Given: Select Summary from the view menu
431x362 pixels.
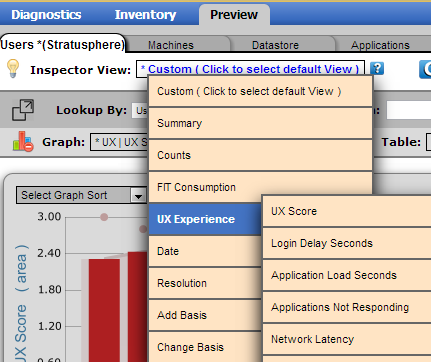Looking at the screenshot, I should click(260, 123).
